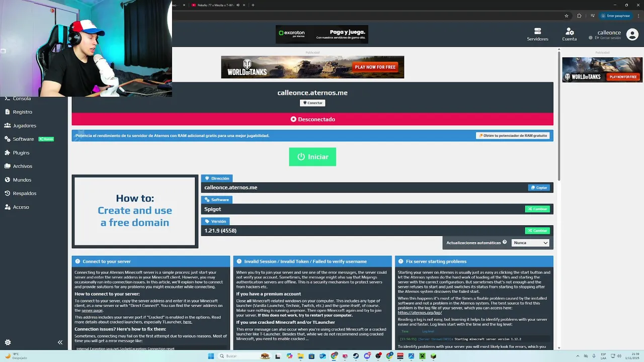Open browser extensions puzzle icon

tap(579, 16)
